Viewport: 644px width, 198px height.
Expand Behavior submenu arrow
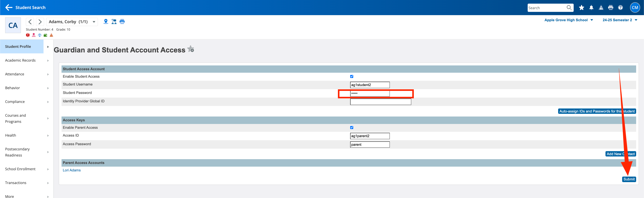48,88
